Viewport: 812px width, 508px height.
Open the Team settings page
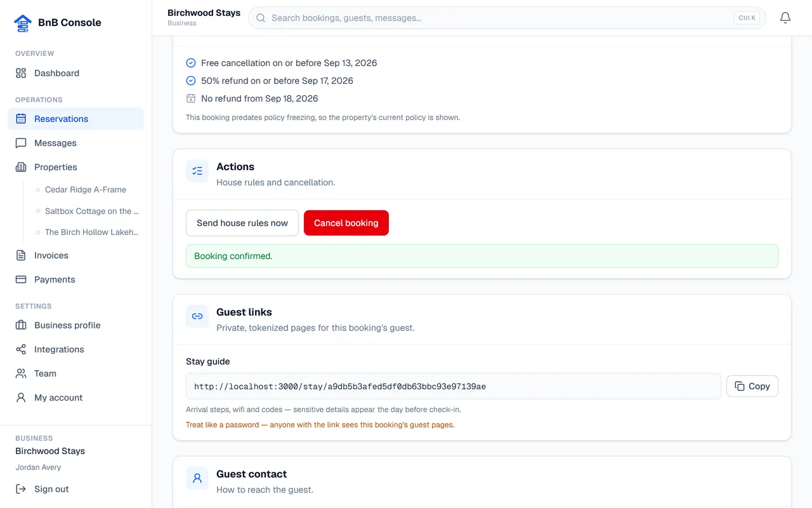tap(75, 373)
